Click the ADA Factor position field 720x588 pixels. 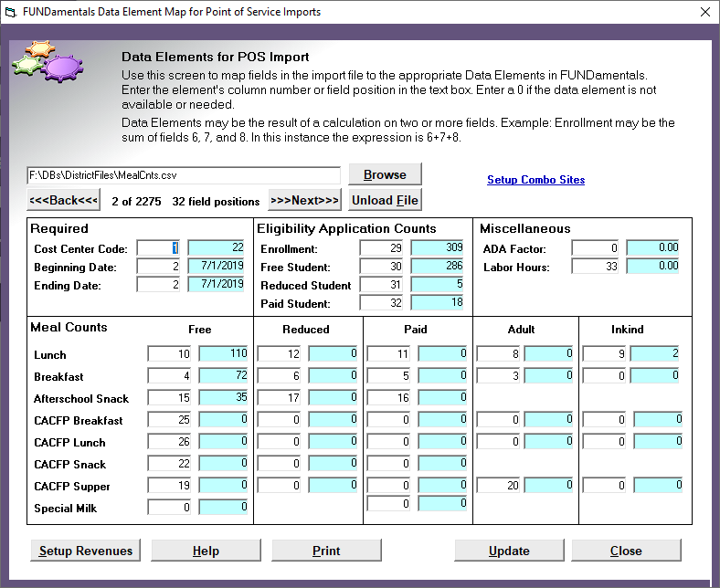(x=595, y=247)
